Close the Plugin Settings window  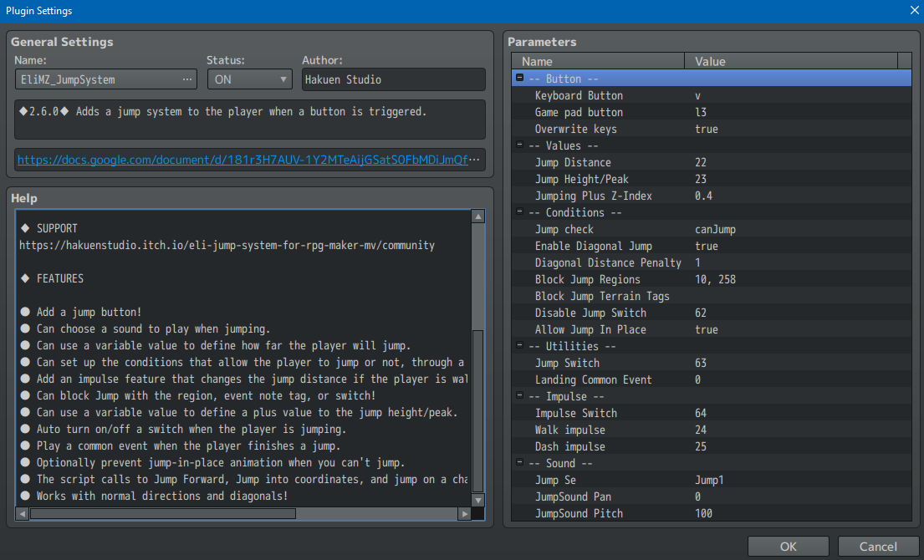coord(914,10)
